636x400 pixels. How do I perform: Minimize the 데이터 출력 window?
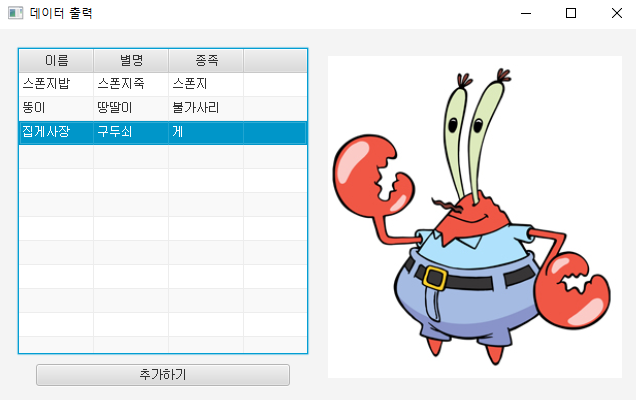[x=526, y=13]
